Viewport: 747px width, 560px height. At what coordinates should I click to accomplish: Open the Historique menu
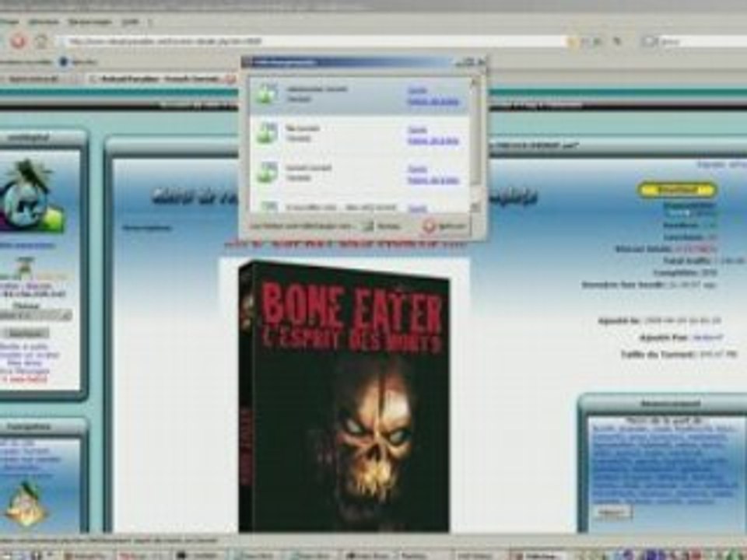(44, 22)
